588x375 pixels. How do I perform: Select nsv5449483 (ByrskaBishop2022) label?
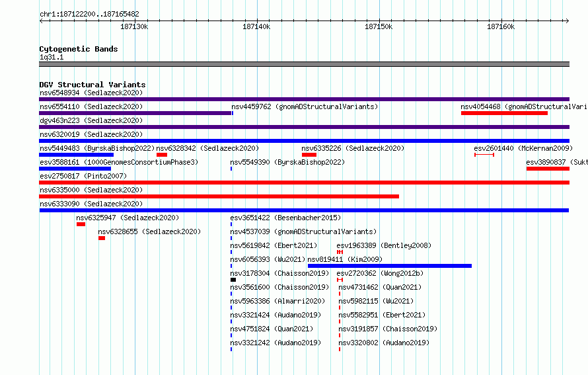97,148
